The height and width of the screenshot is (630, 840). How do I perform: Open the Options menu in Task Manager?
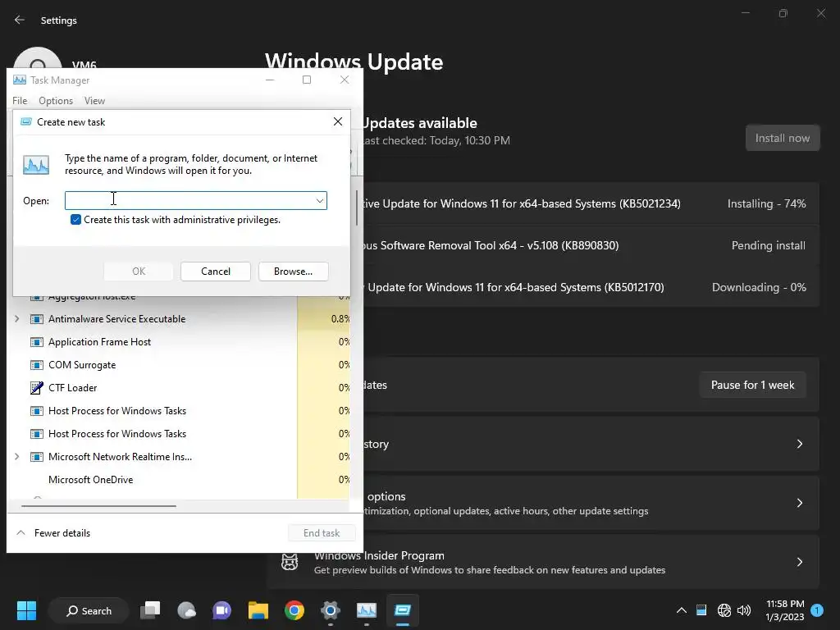click(56, 101)
